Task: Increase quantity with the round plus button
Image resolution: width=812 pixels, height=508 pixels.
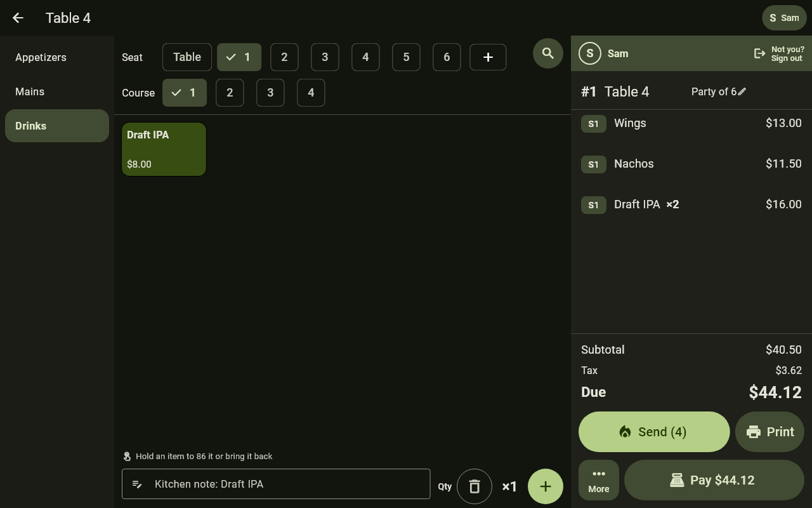Action: 546,486
